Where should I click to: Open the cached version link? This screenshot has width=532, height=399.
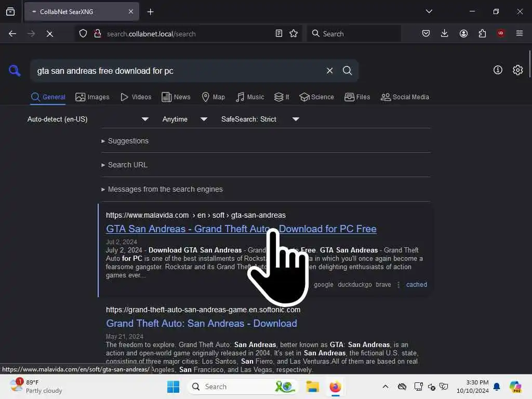pos(417,285)
